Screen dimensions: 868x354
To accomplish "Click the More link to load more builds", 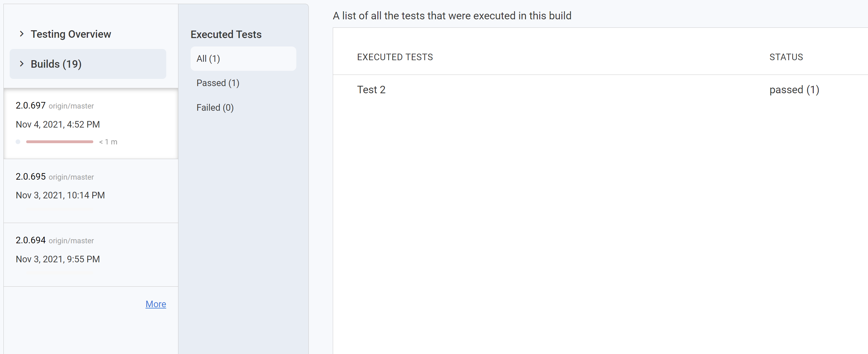I will point(155,304).
